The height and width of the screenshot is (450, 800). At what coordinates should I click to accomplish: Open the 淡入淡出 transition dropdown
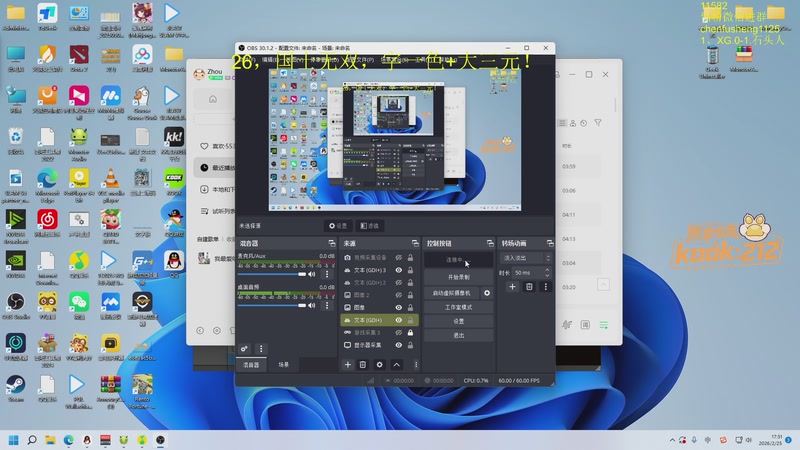click(526, 258)
